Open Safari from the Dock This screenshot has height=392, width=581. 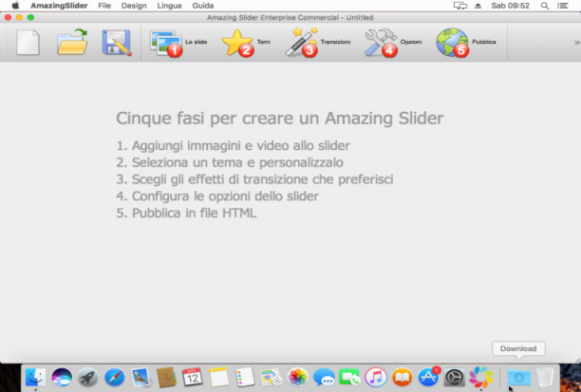114,378
